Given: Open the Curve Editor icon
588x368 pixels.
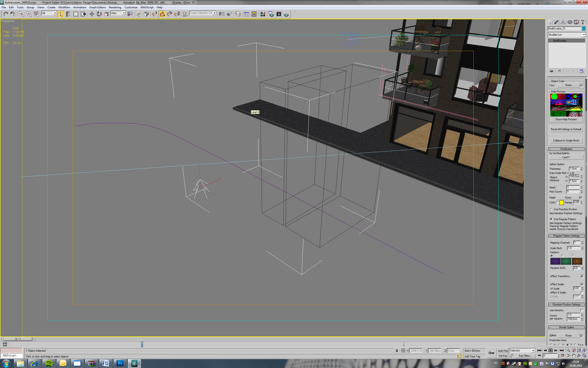Looking at the screenshot, I should (246, 14).
